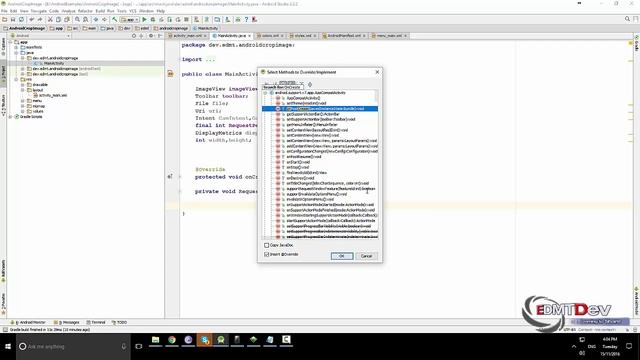The image size is (640, 360).
Task: Click the override dialog list scrollbar
Action: click(376, 96)
